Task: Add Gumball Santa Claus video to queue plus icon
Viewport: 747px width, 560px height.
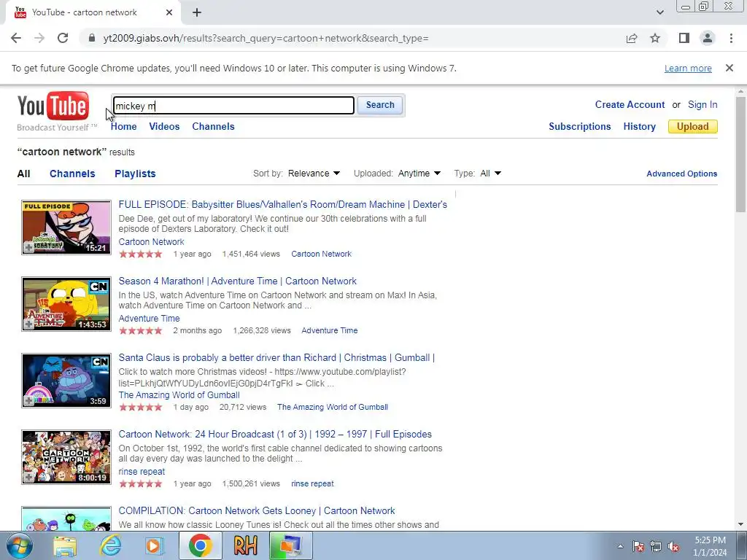Action: 29,400
